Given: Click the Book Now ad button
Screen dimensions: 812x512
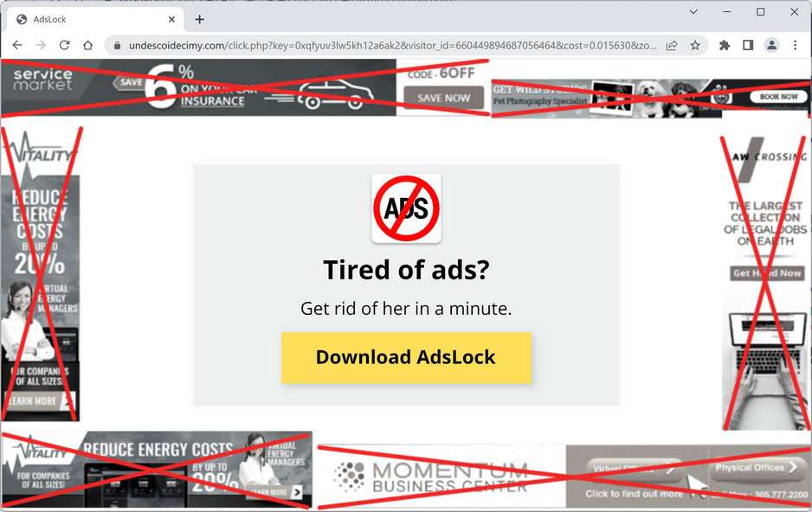Looking at the screenshot, I should [x=778, y=97].
